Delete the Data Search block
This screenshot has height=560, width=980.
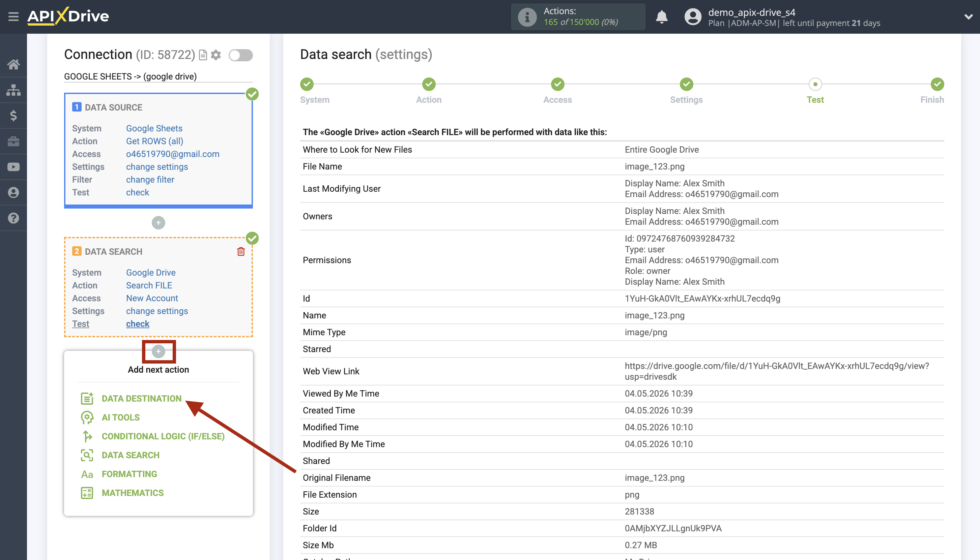(x=241, y=252)
